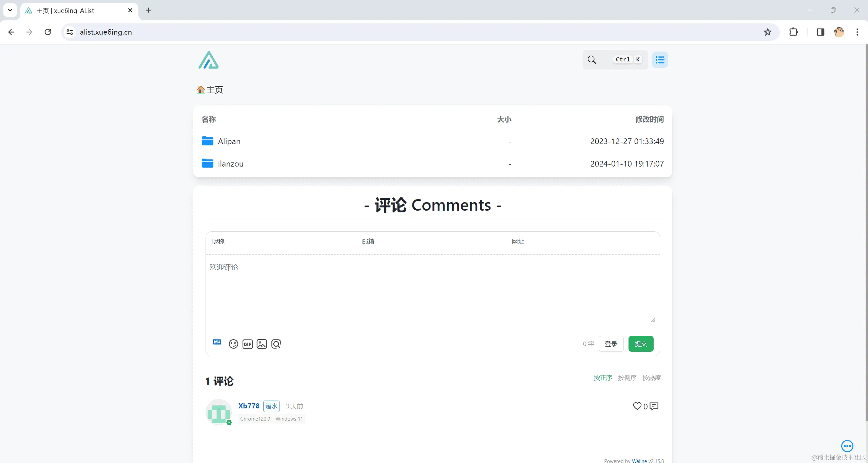
Task: Click the Markdown guide icon in comment toolbar
Action: point(217,342)
